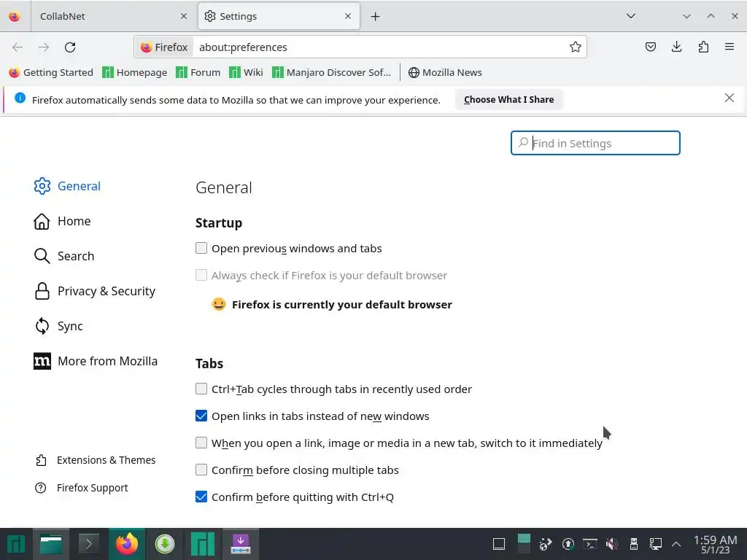List all tabs dropdown arrow
This screenshot has height=560, width=747.
point(631,16)
